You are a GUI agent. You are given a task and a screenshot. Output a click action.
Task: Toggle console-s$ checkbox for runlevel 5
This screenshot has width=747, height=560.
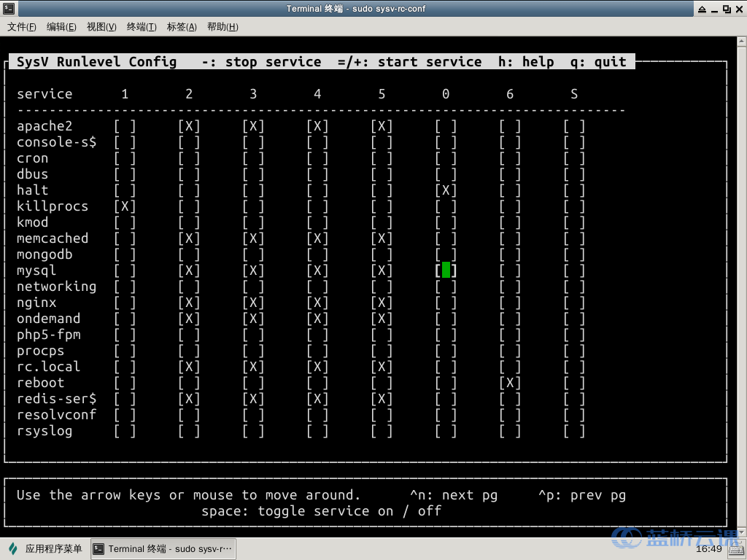click(382, 142)
